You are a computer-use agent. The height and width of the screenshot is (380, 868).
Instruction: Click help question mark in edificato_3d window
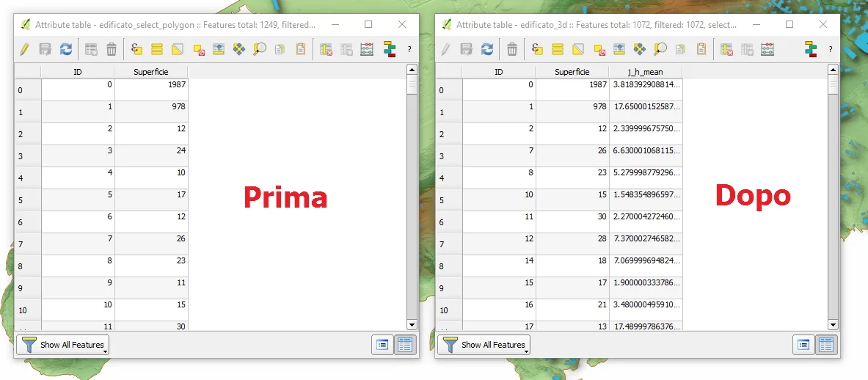[831, 49]
